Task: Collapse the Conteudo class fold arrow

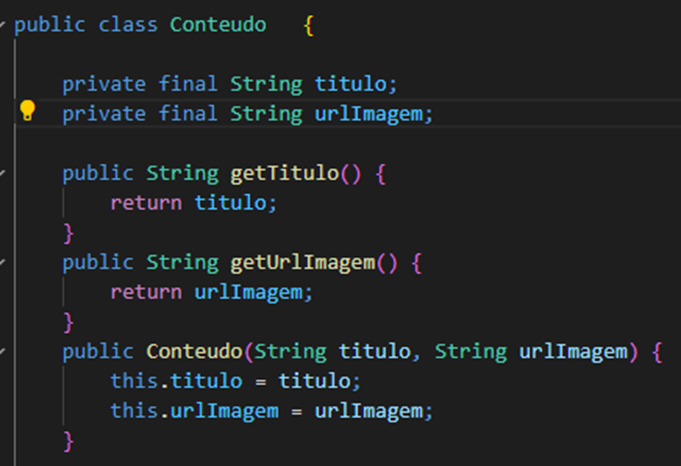Action: pyautogui.click(x=2, y=24)
